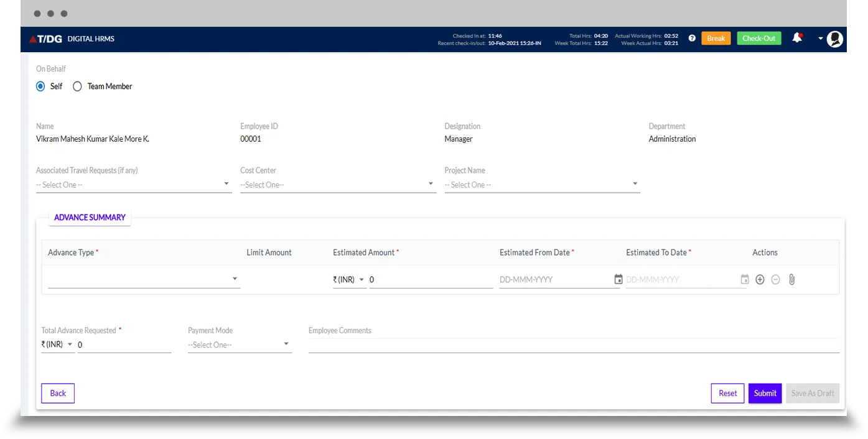Click the Limit Amount column header
The image size is (868, 439).
(269, 252)
